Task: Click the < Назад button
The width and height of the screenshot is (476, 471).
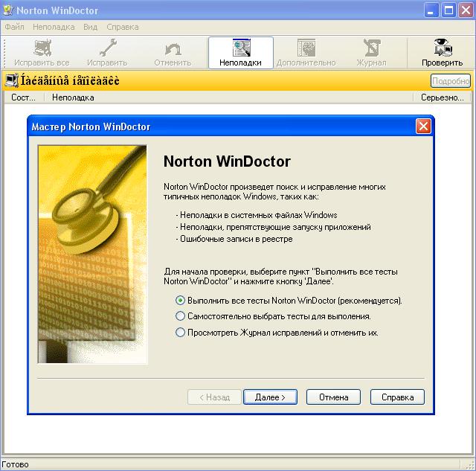Action: click(214, 397)
